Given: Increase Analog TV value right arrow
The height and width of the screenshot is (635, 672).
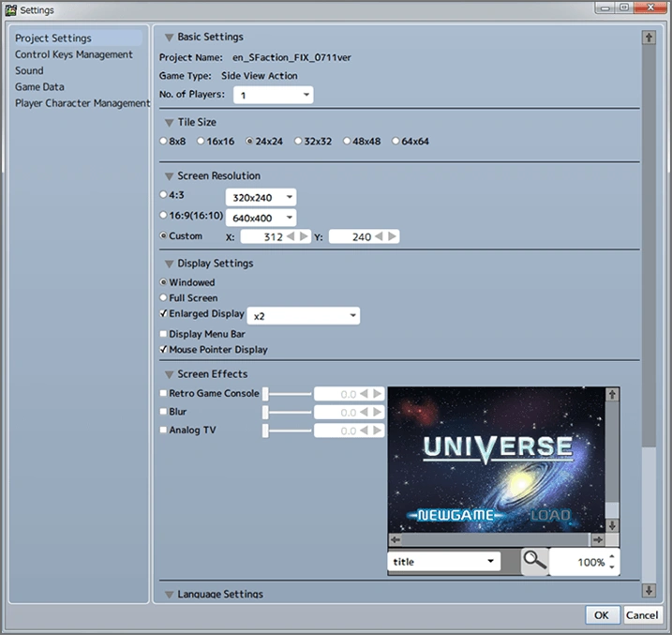Looking at the screenshot, I should (x=377, y=431).
